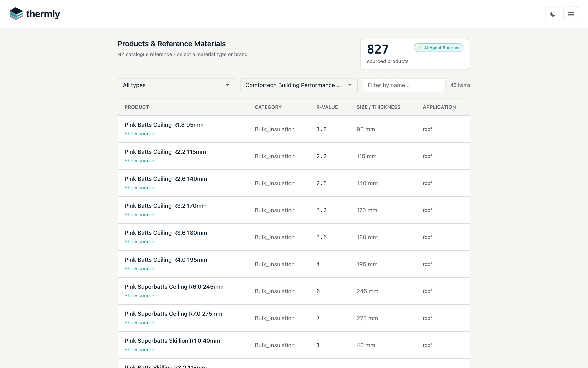Select product name Pink Superbatts Ceiling R7.0 275mm

(x=173, y=314)
